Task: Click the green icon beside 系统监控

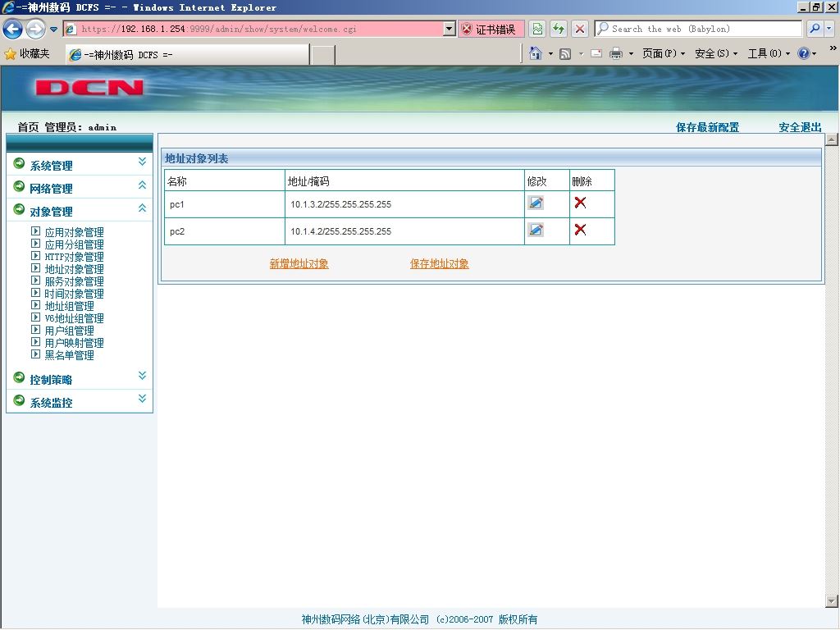Action: 19,400
